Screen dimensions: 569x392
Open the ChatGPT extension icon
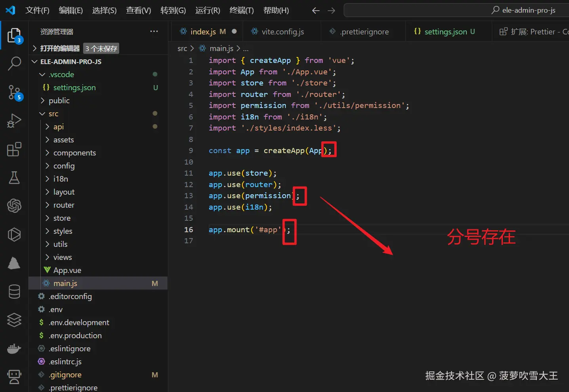click(x=14, y=206)
